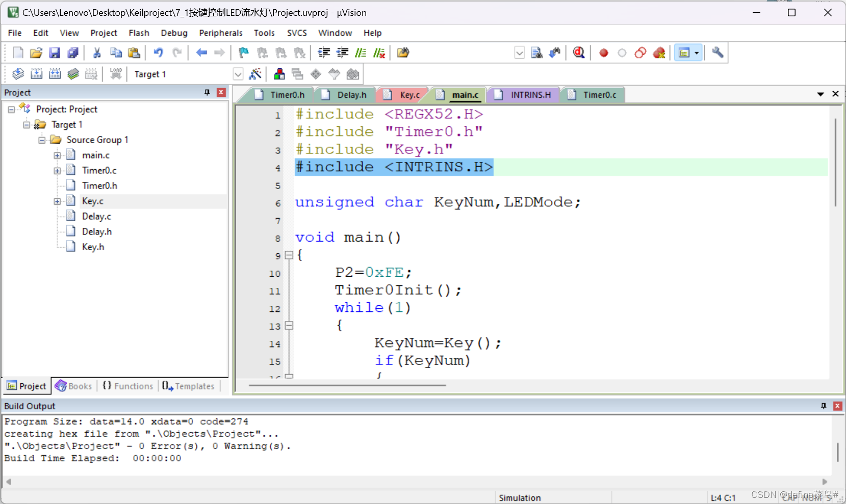The image size is (846, 504).
Task: Close the Build Output panel
Action: pos(837,406)
